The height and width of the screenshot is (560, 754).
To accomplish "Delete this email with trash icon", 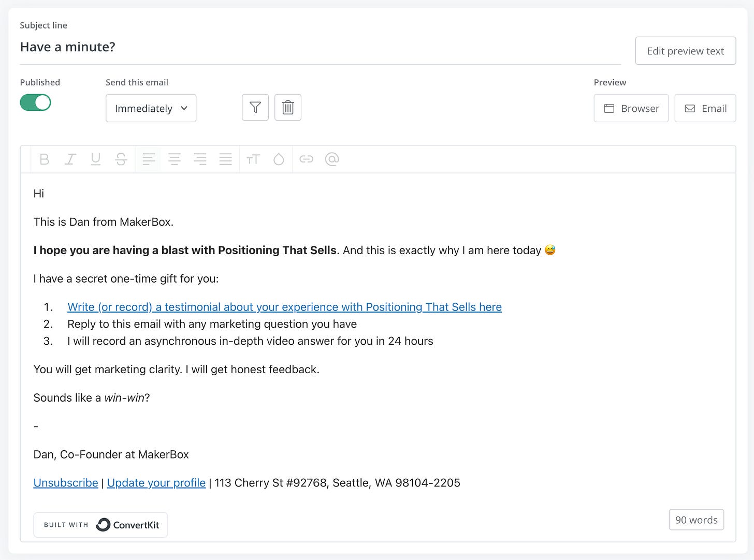I will pos(288,108).
